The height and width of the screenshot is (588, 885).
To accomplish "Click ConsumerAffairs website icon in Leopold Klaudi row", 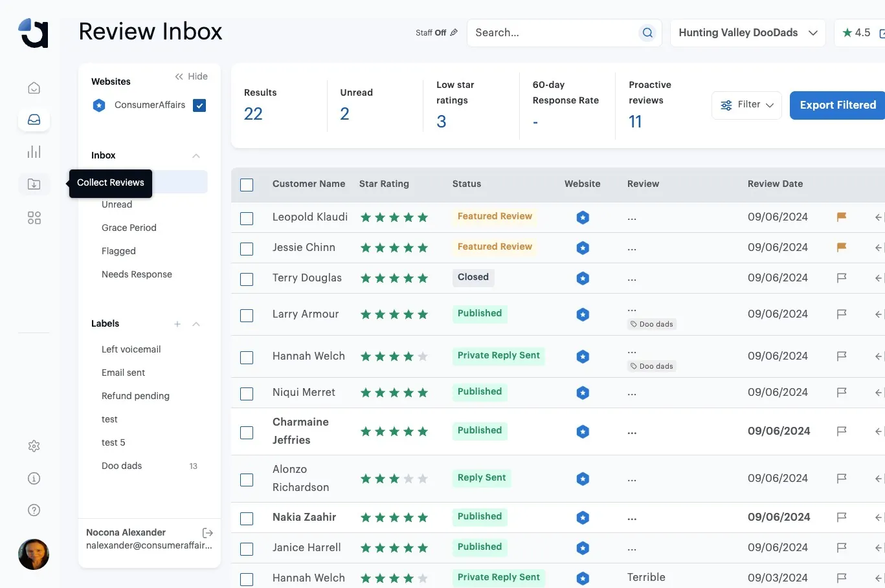I will 583,217.
